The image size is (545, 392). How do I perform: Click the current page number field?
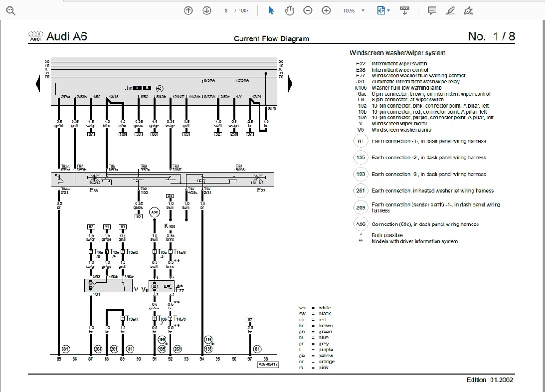coord(226,11)
